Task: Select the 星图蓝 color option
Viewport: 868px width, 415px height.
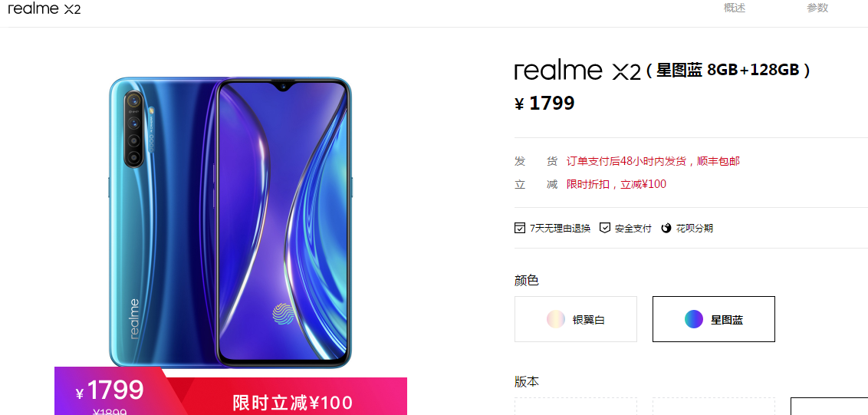Action: [714, 319]
